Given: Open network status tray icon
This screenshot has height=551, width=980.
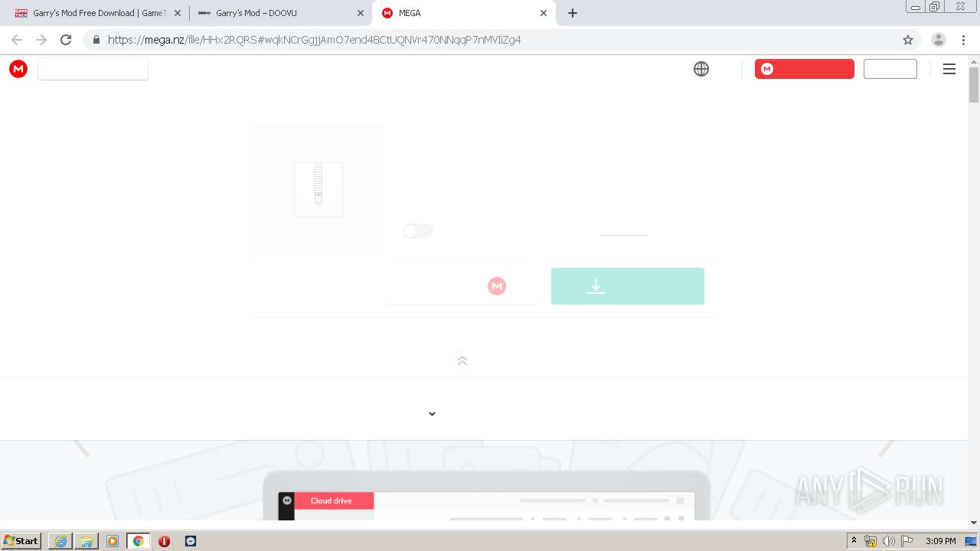Looking at the screenshot, I should coord(871,541).
